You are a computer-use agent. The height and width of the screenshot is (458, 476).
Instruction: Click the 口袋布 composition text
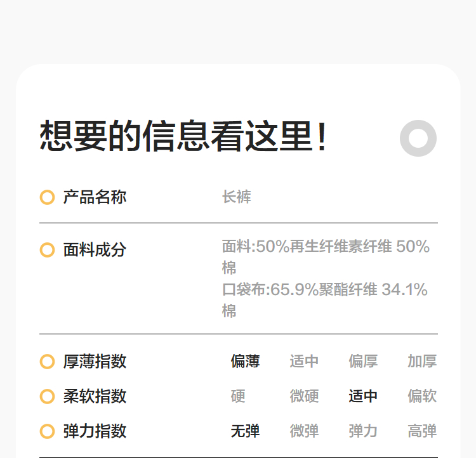pos(324,290)
